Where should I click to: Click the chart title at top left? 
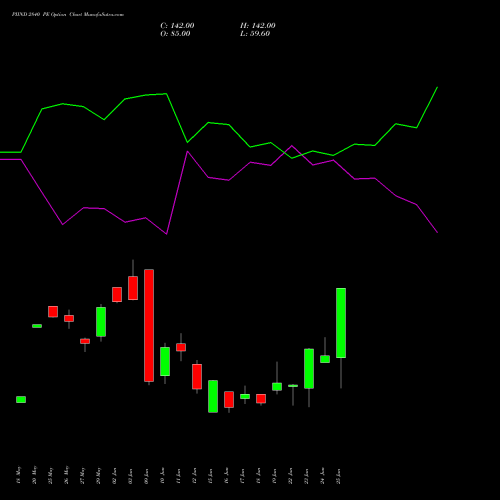[68, 15]
